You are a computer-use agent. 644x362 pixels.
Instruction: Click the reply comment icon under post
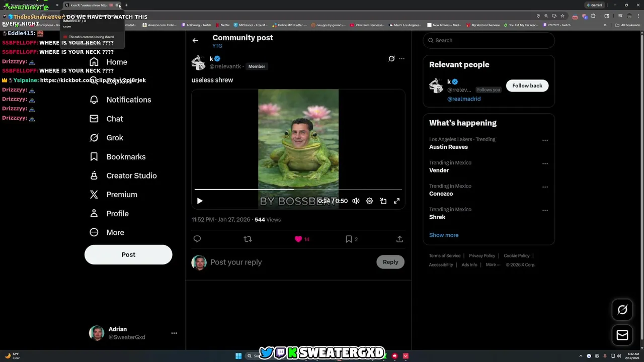point(197,239)
